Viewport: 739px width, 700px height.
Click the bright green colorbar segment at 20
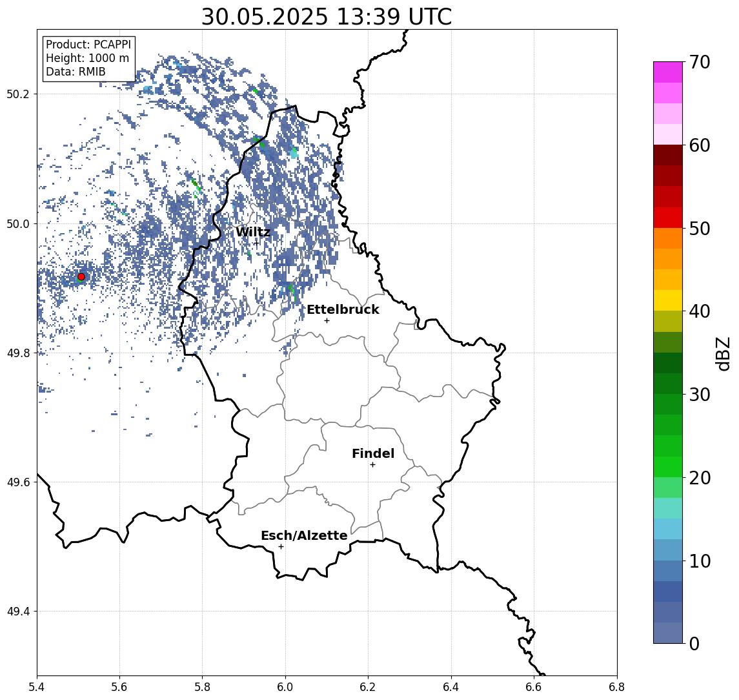(668, 467)
